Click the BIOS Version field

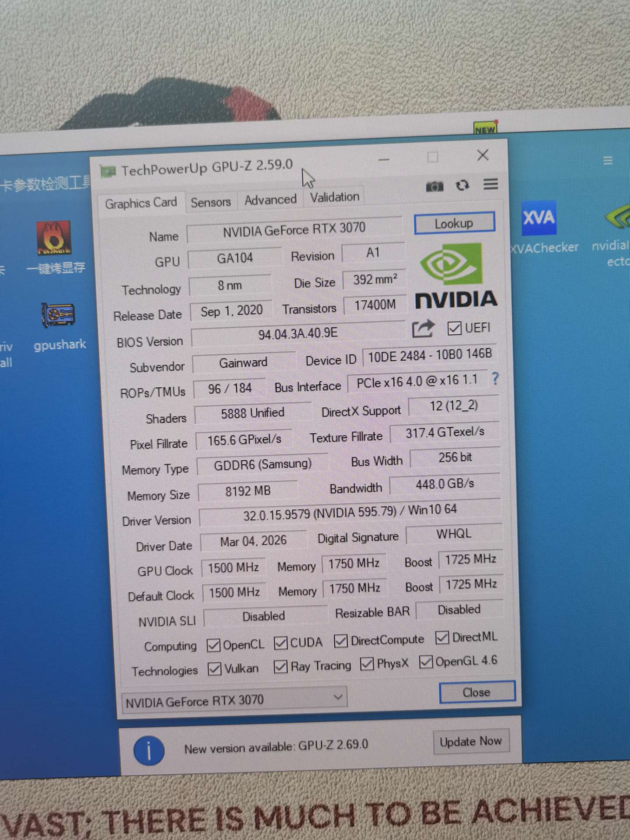297,334
